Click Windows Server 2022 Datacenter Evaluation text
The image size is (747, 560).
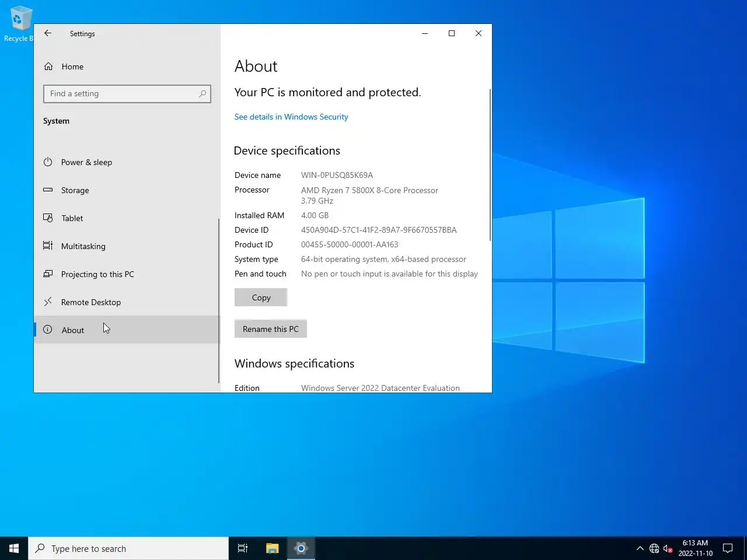(381, 388)
